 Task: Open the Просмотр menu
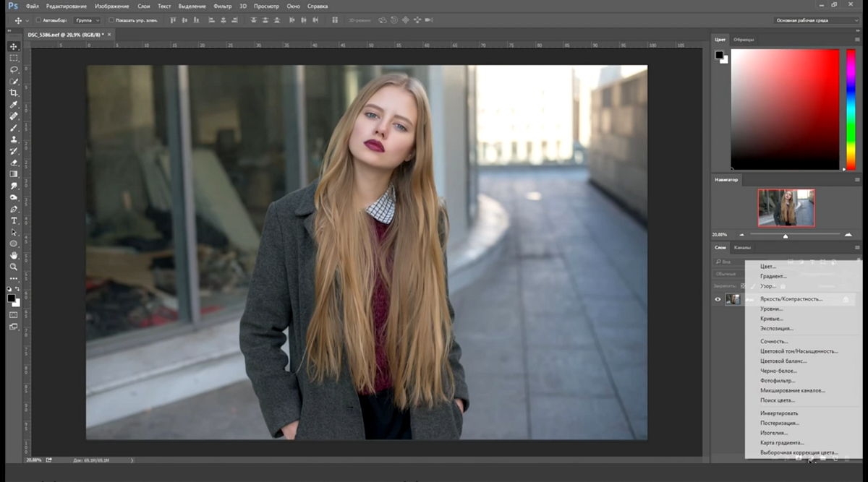click(x=266, y=6)
